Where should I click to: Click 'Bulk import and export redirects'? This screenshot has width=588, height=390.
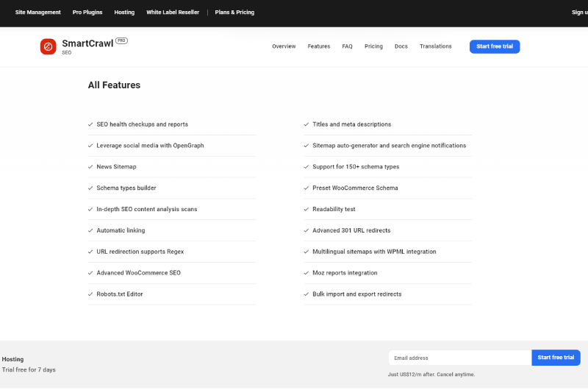(357, 294)
